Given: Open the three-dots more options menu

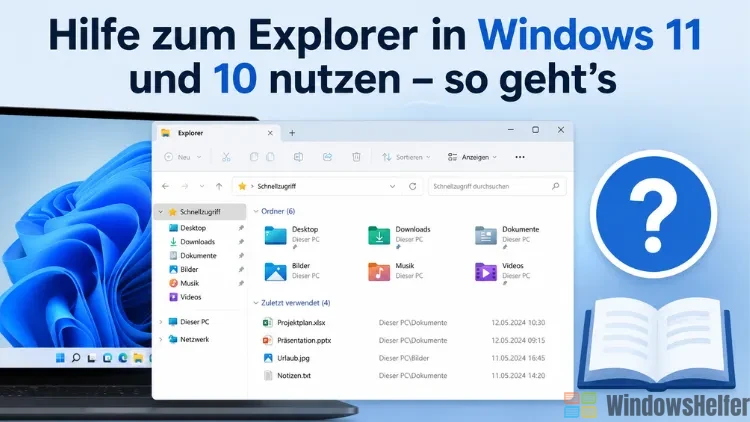Looking at the screenshot, I should point(520,157).
